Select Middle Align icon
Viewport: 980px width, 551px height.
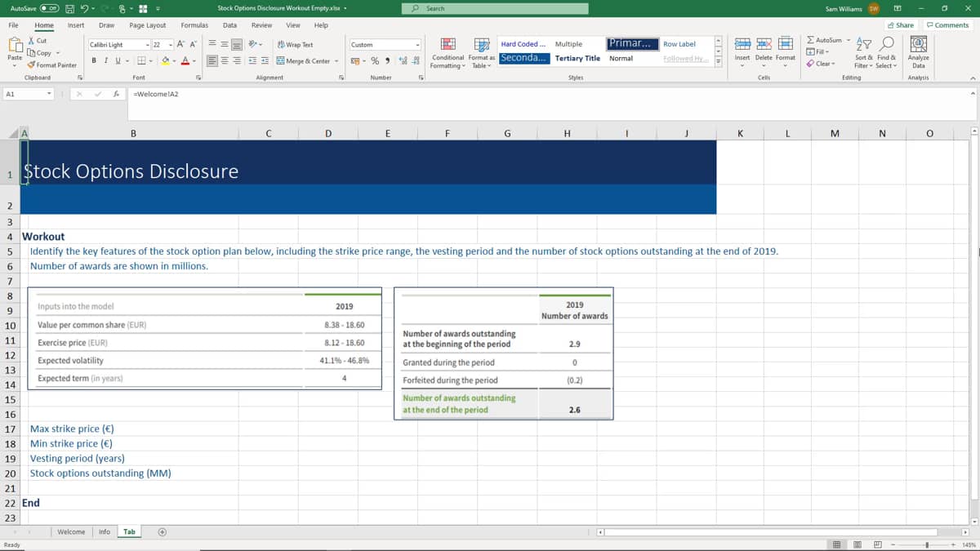pos(224,44)
